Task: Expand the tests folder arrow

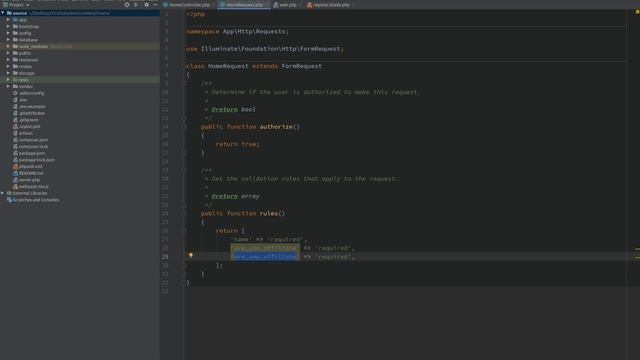Action: tap(8, 80)
